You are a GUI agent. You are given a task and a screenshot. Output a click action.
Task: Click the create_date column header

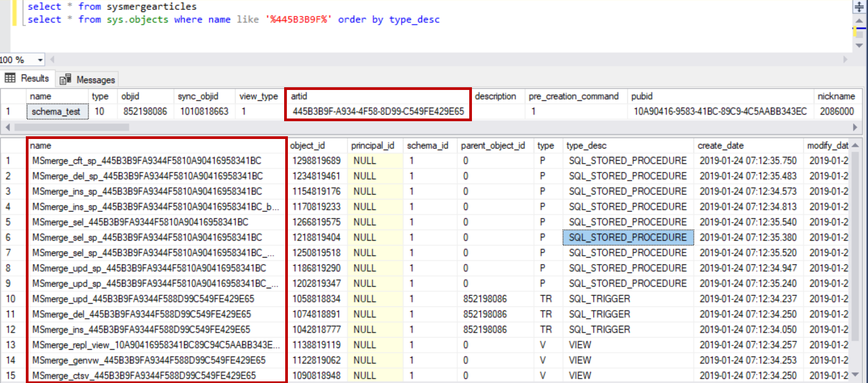click(x=720, y=145)
